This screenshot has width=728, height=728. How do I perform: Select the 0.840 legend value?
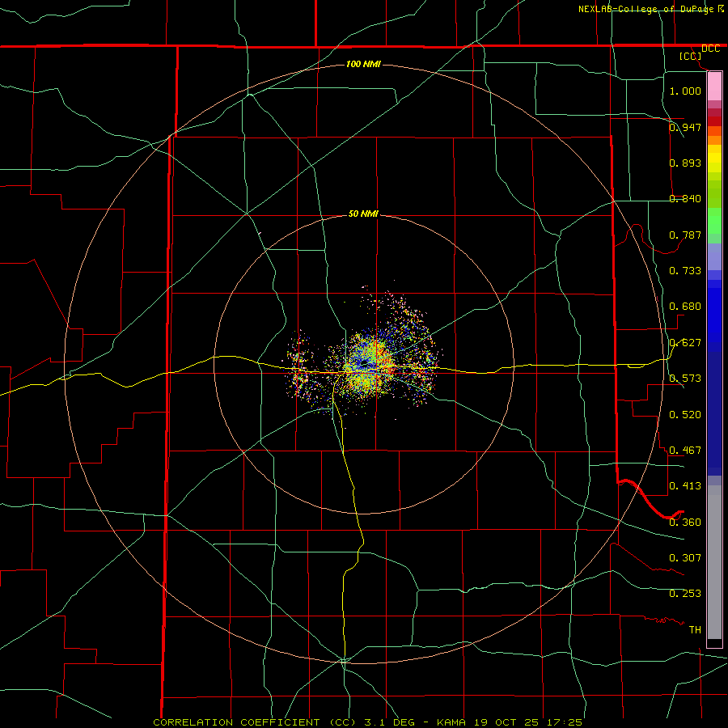[x=685, y=199]
